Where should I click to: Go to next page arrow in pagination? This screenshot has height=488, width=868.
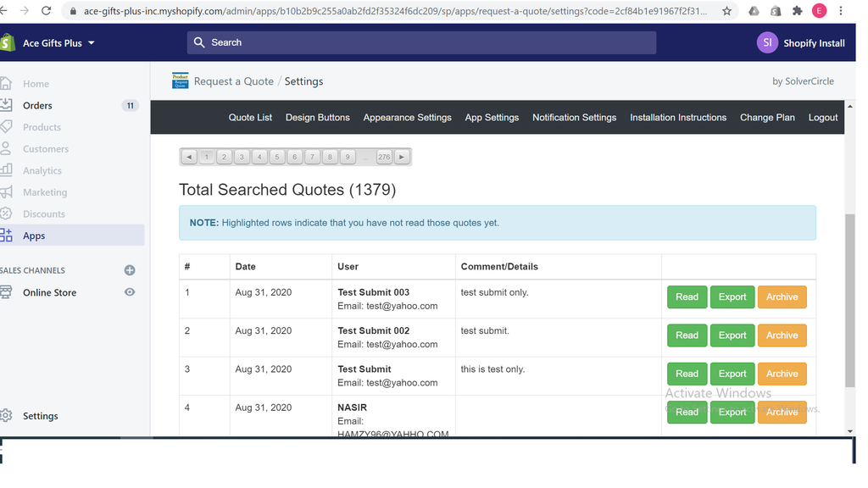pyautogui.click(x=402, y=157)
